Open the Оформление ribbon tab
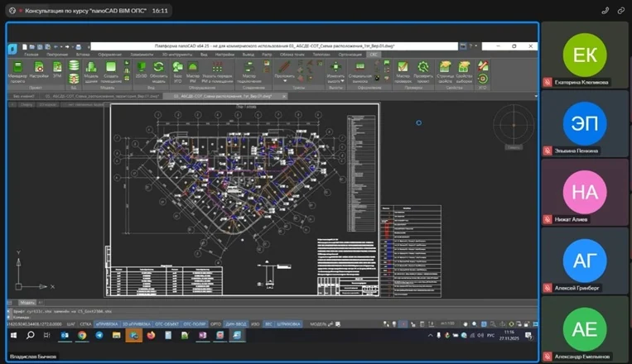The height and width of the screenshot is (364, 632). pos(109,55)
